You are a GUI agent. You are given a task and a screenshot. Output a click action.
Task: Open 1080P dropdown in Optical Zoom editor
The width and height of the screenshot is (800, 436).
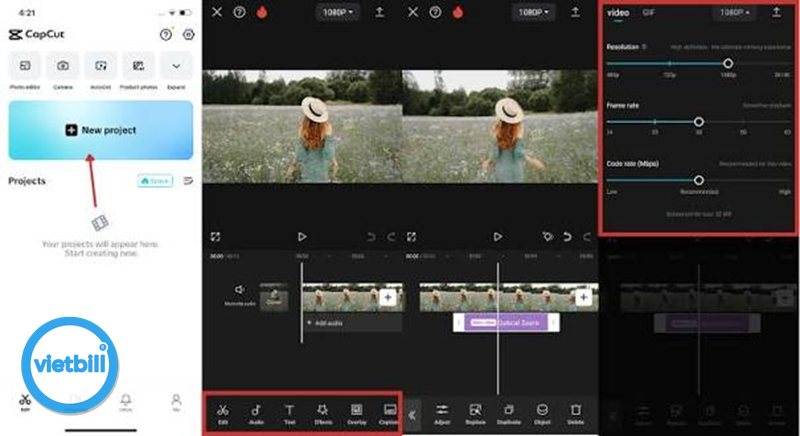534,12
